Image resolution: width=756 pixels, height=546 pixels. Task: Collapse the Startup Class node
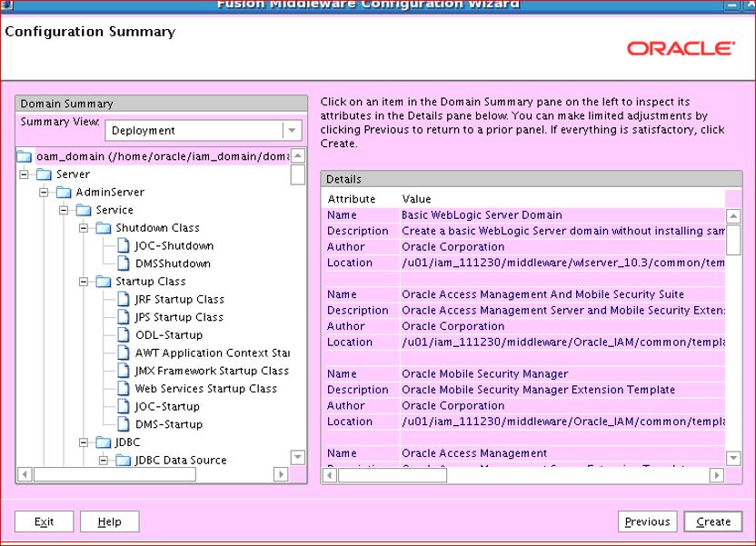[x=84, y=281]
